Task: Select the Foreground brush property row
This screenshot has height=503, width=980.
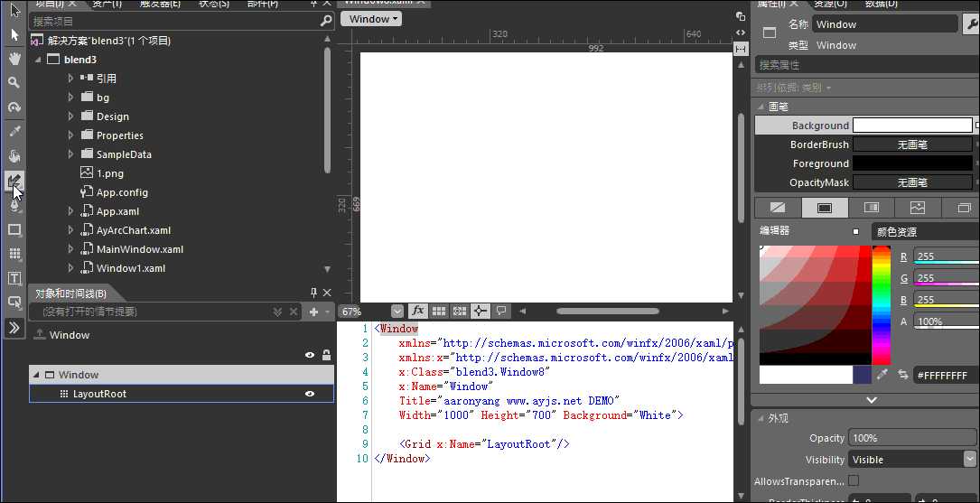Action: (865, 163)
